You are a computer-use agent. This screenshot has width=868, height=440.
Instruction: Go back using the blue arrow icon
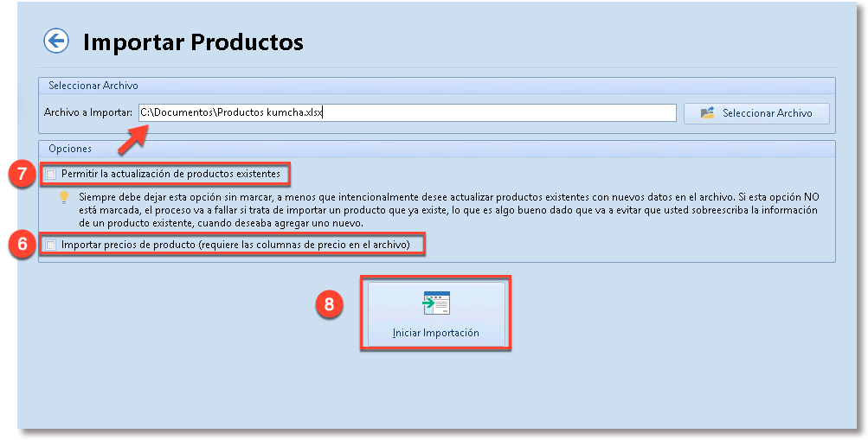[x=56, y=41]
